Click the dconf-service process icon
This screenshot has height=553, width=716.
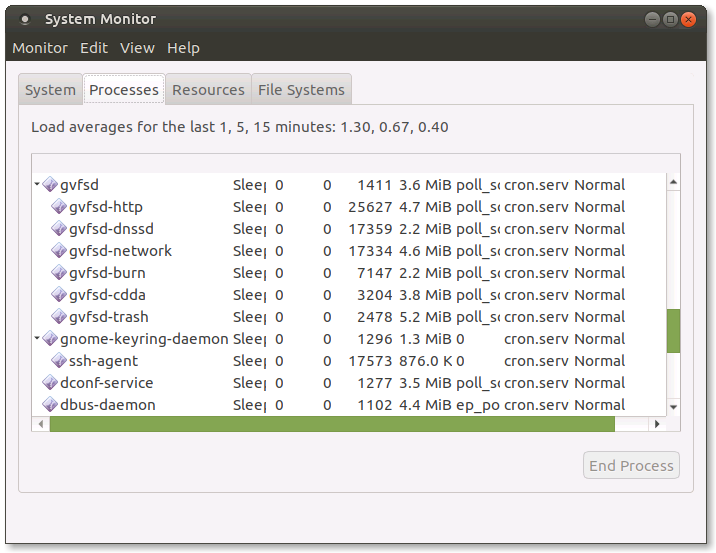click(50, 383)
